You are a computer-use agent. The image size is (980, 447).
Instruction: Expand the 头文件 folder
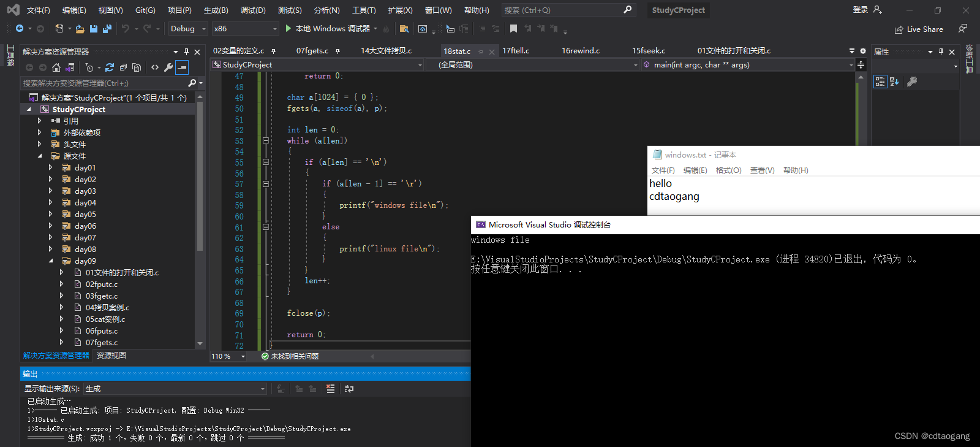pyautogui.click(x=39, y=144)
